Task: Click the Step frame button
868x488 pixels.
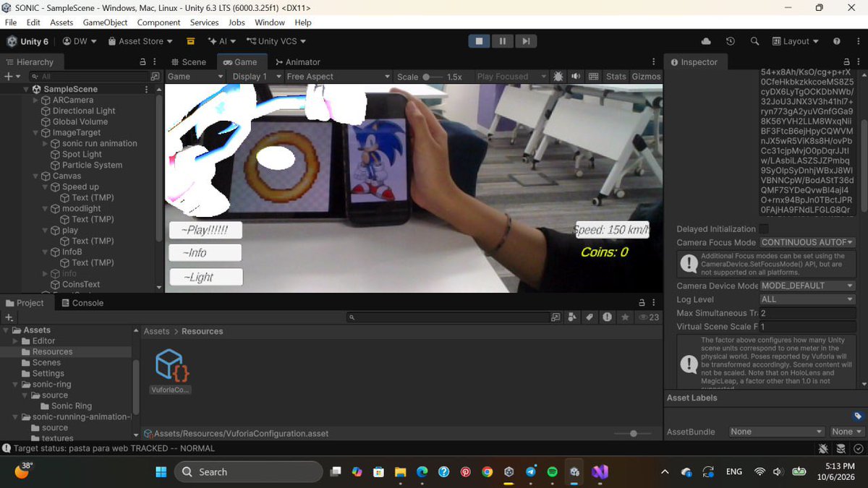Action: [x=526, y=41]
